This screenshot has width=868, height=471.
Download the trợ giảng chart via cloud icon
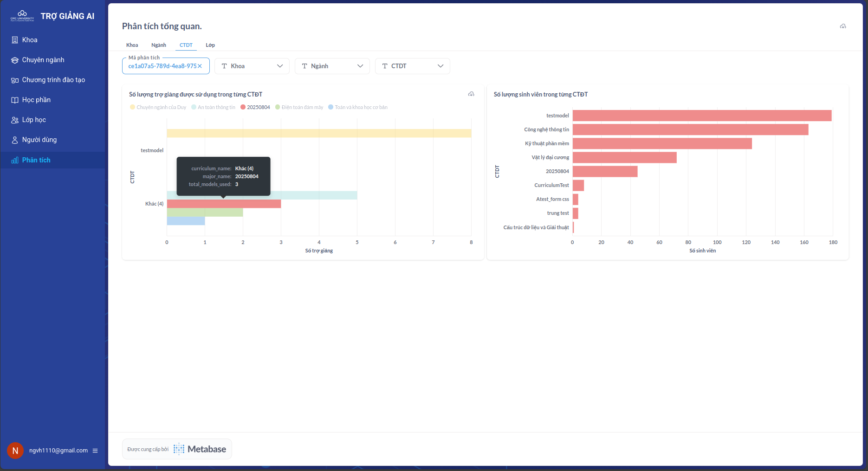click(471, 94)
